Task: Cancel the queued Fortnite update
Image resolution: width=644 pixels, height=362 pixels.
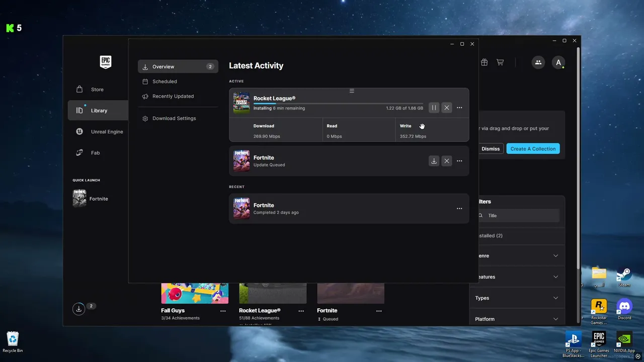Action: coord(446,161)
